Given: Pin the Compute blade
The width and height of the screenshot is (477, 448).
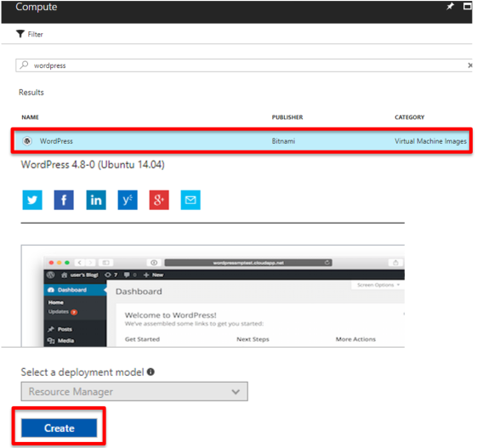Looking at the screenshot, I should point(450,7).
